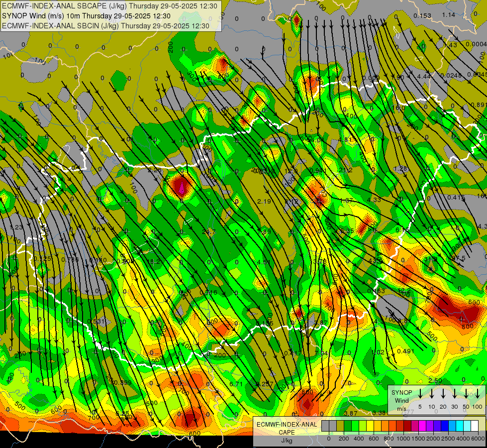Click the '7.89' value on the map
This screenshot has height=448, width=487.
[264, 231]
